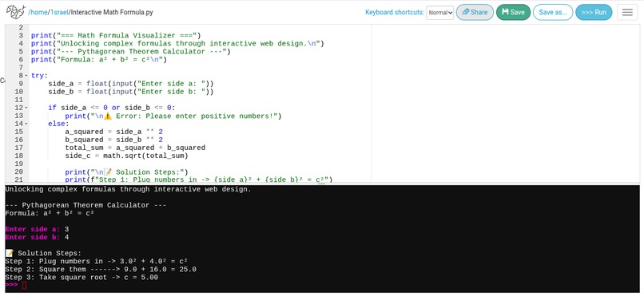Screen dimensions: 644x296
Task: Run the script with >>> Run
Action: tap(594, 12)
